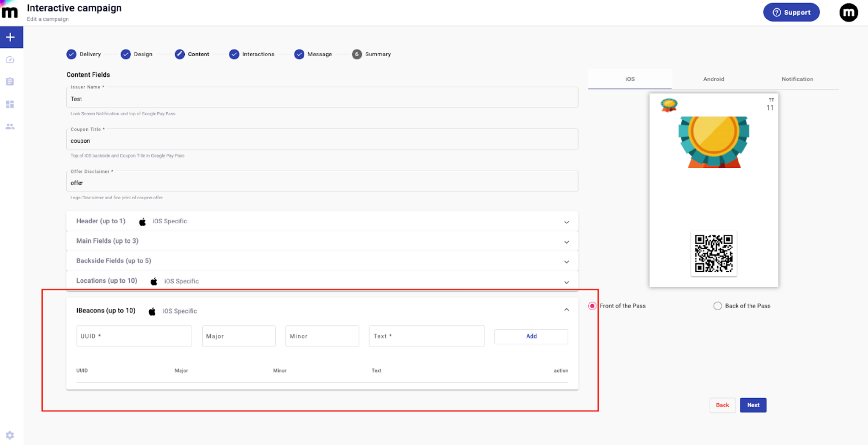The height and width of the screenshot is (447, 868).
Task: Click the Message step checkmark icon
Action: pos(299,54)
